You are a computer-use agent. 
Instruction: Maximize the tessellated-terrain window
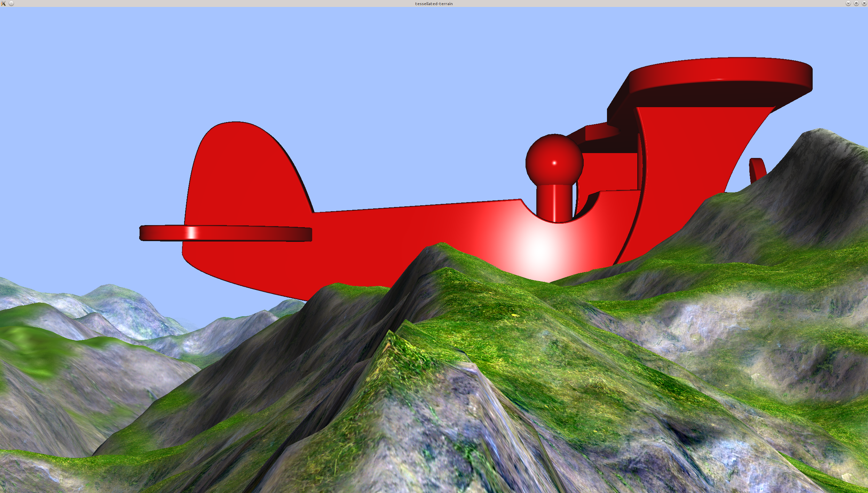tap(856, 3)
